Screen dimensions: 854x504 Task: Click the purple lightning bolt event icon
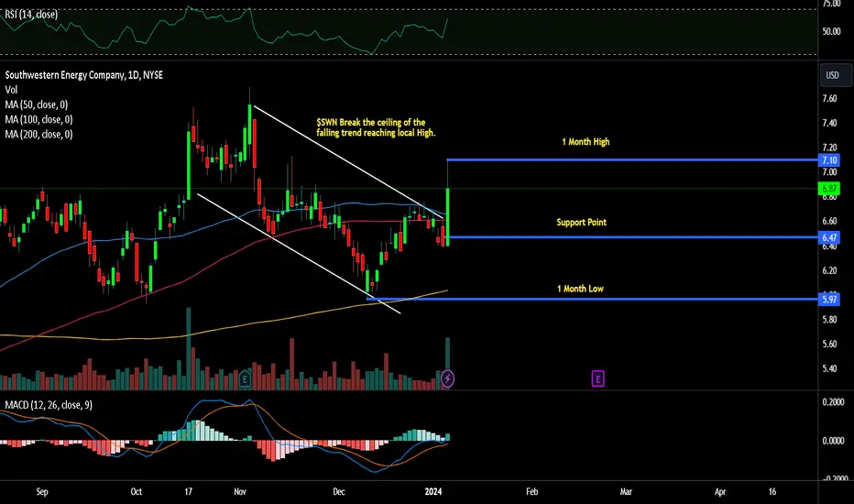(x=447, y=378)
